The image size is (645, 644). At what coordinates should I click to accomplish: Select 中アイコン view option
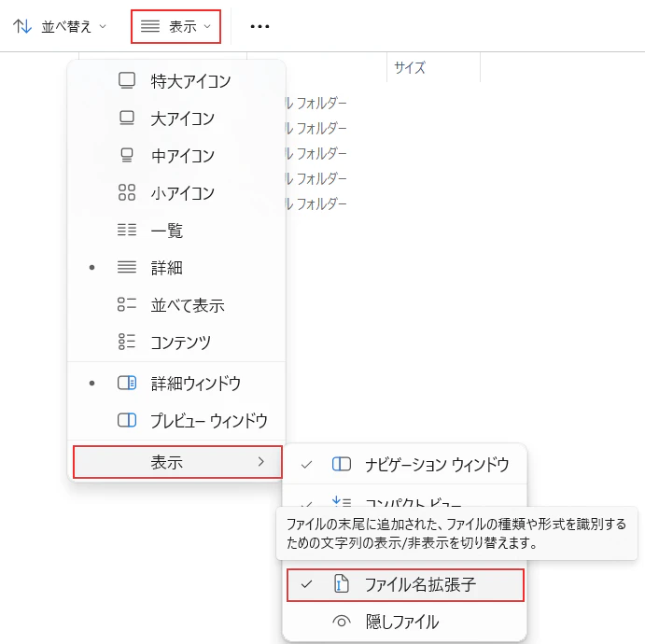[176, 156]
